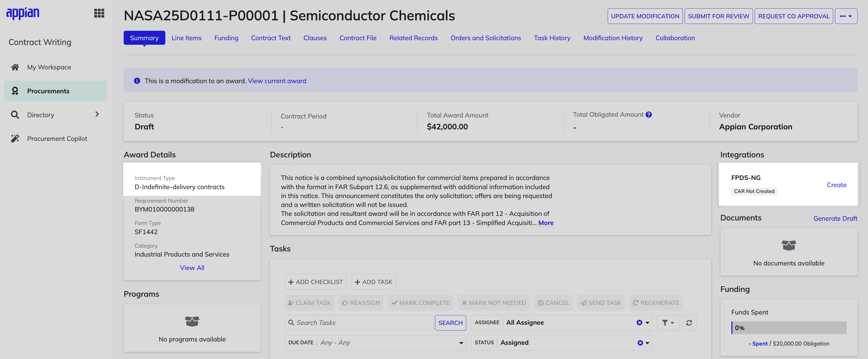Click Create for FPDS-NG integration
This screenshot has height=359, width=868.
tap(836, 185)
